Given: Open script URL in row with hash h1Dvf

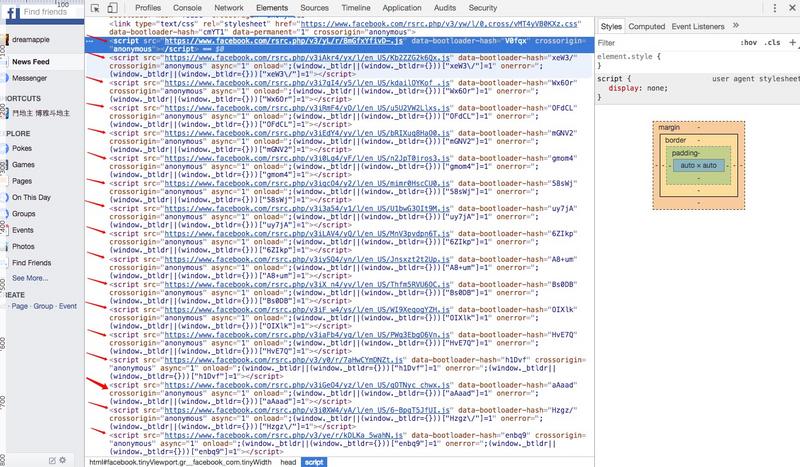Looking at the screenshot, I should click(284, 360).
